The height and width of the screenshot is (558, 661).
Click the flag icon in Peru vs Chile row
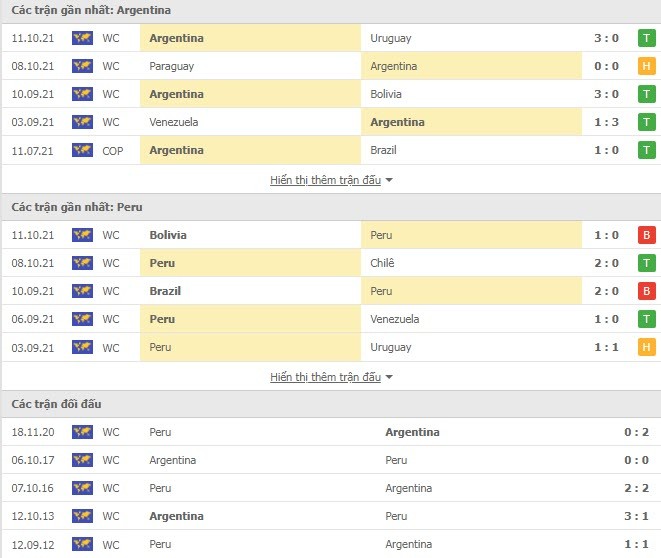point(82,263)
